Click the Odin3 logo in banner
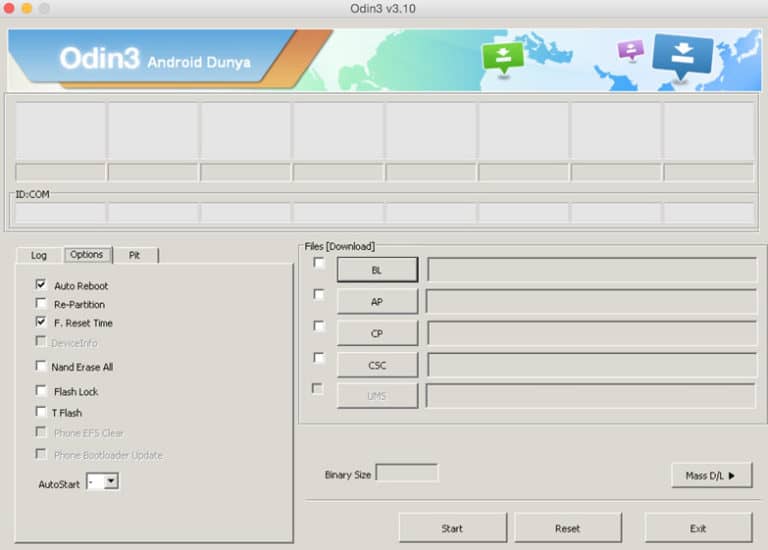The width and height of the screenshot is (768, 550). [x=100, y=59]
